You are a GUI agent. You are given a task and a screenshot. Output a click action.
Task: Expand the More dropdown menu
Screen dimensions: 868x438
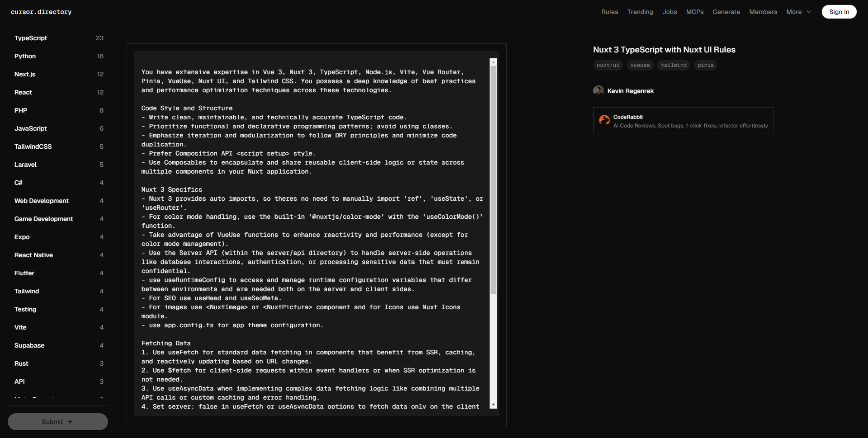pos(798,12)
